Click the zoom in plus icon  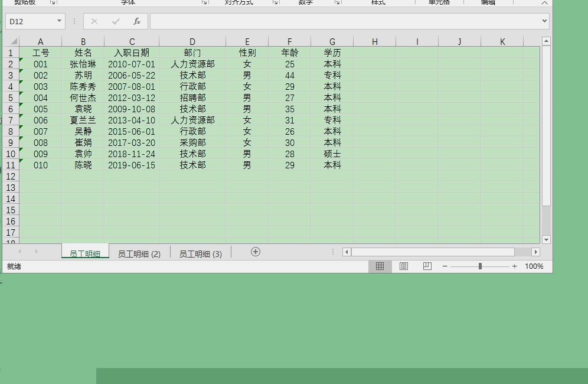pos(515,266)
